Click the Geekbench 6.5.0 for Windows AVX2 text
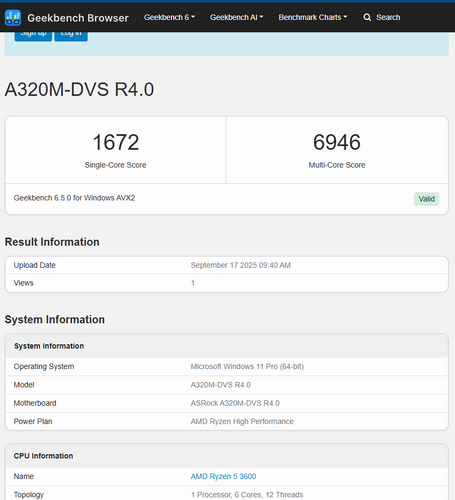The image size is (455, 500). 74,198
